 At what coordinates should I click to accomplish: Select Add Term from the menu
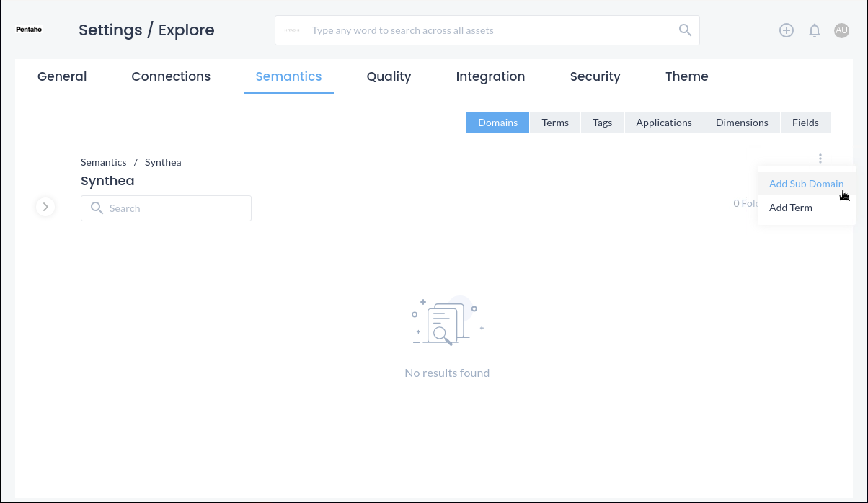(x=790, y=208)
